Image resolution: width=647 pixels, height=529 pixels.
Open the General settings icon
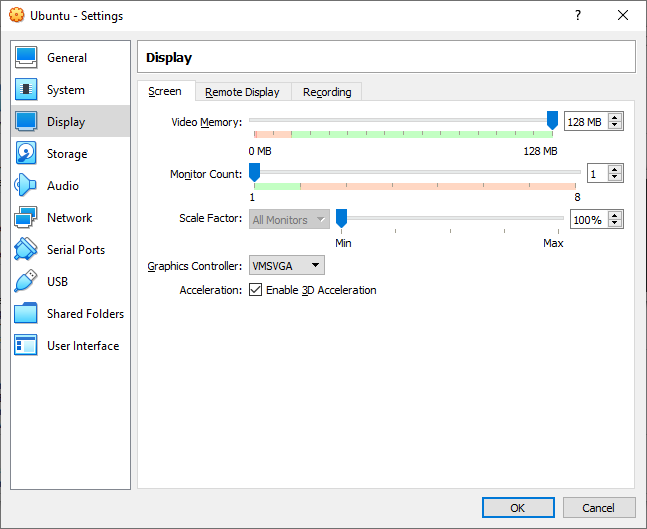(x=26, y=57)
